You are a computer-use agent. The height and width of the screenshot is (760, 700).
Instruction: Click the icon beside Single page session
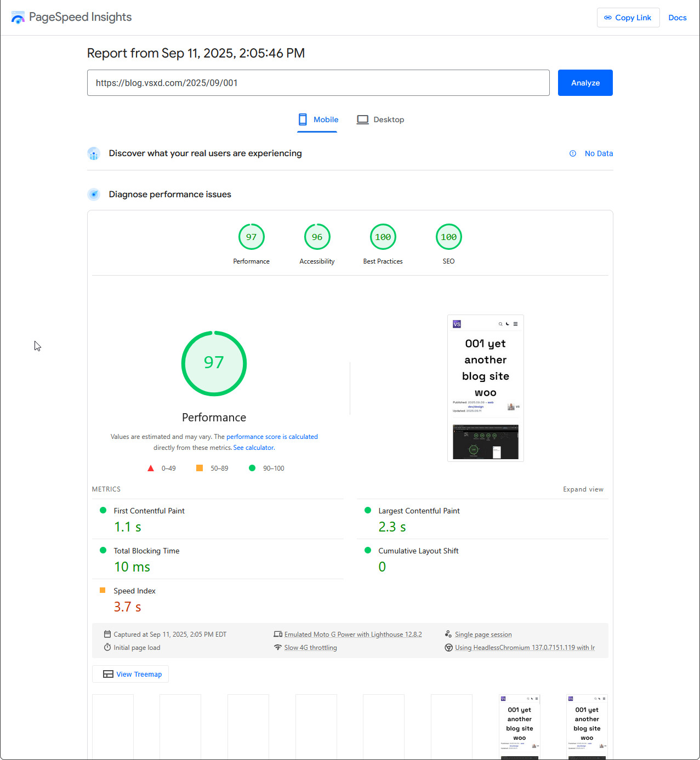(x=448, y=634)
